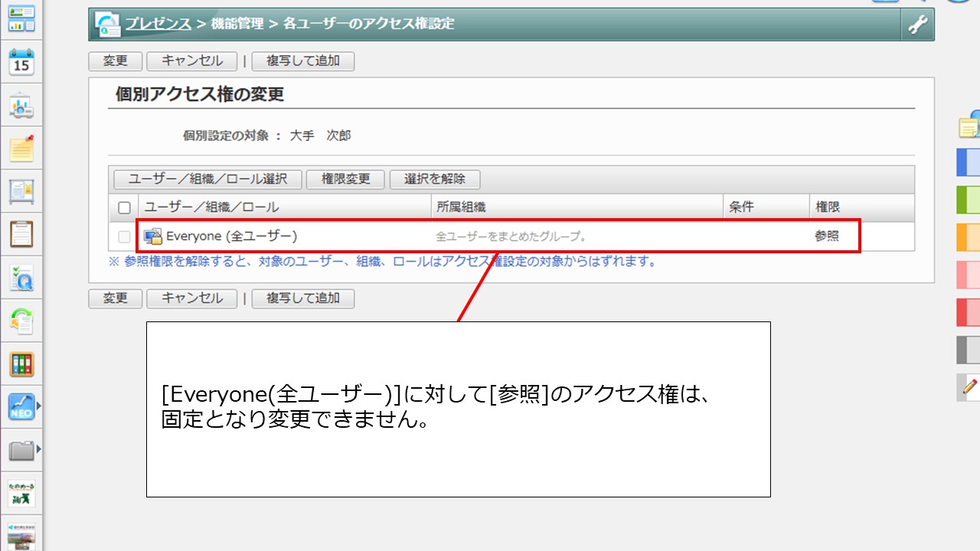Select the orange color swatch on right

pos(968,237)
